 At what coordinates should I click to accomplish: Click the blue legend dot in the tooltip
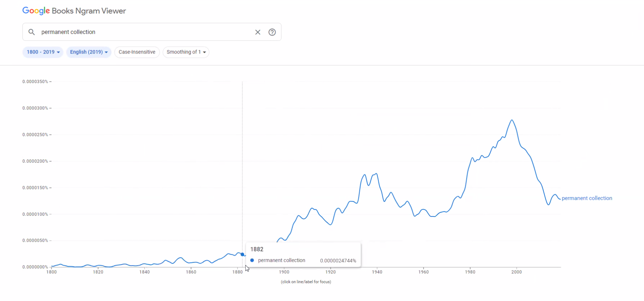252,260
